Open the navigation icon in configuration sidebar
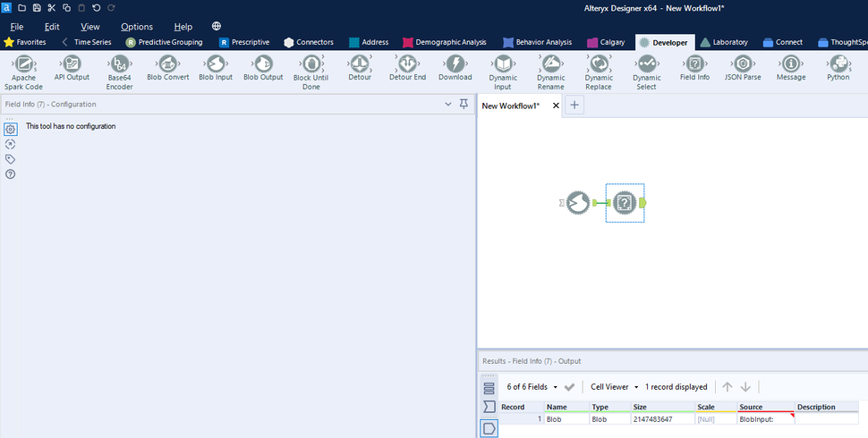The width and height of the screenshot is (868, 438). (10, 144)
